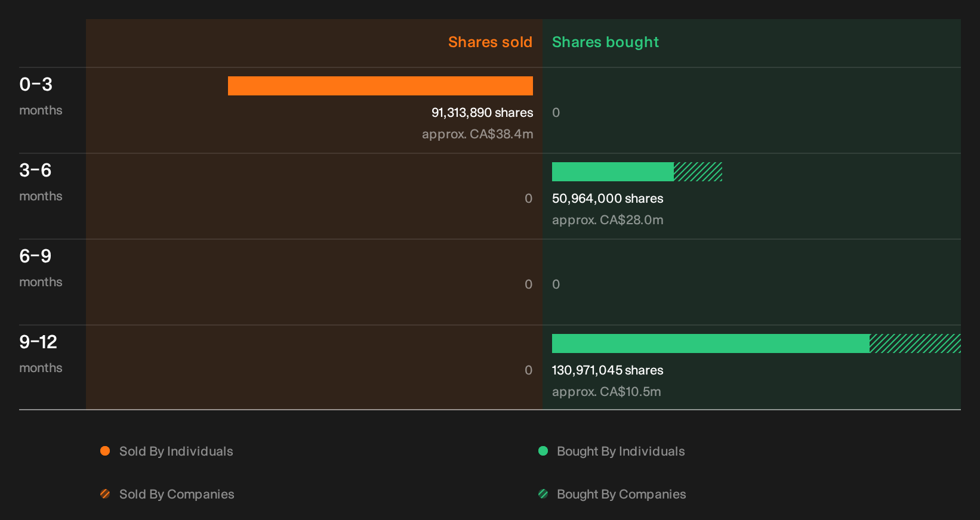The width and height of the screenshot is (980, 520).
Task: Click the Bought By Individuals legend label
Action: (x=621, y=451)
